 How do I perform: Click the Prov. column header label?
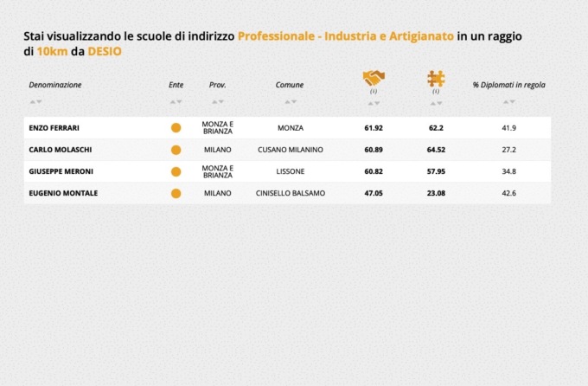click(218, 85)
